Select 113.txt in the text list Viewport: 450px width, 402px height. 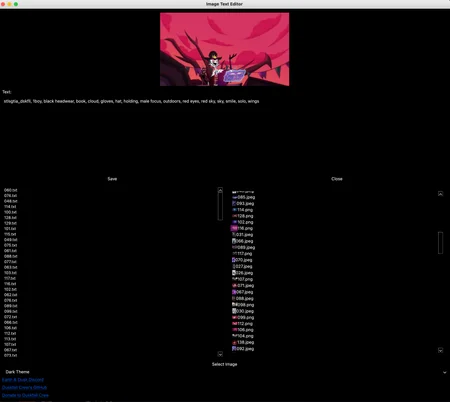click(x=10, y=339)
